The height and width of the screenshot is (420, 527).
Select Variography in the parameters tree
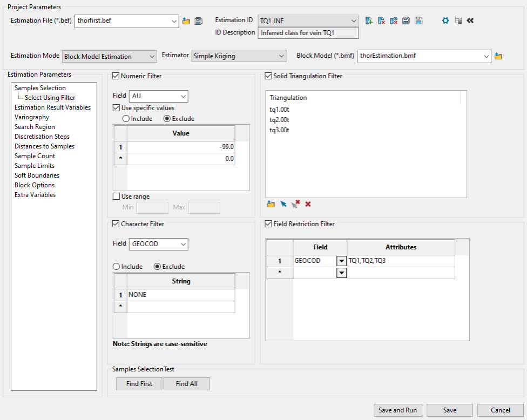32,117
